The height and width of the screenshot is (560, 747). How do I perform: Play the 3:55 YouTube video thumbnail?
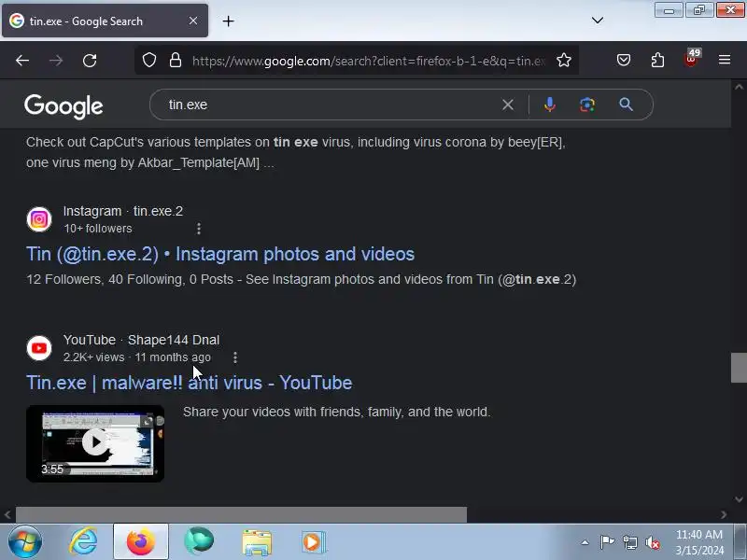tap(95, 443)
